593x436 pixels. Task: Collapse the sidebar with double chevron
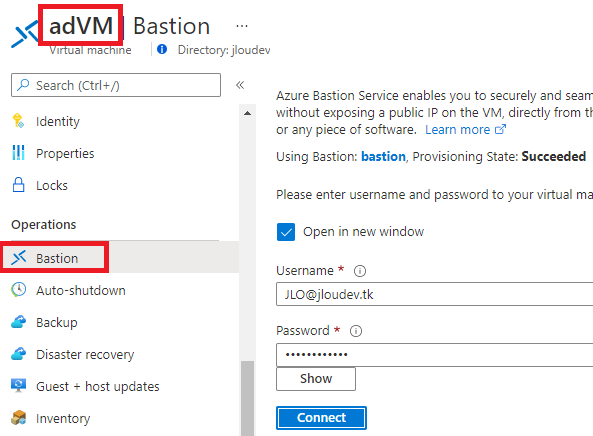click(x=240, y=85)
